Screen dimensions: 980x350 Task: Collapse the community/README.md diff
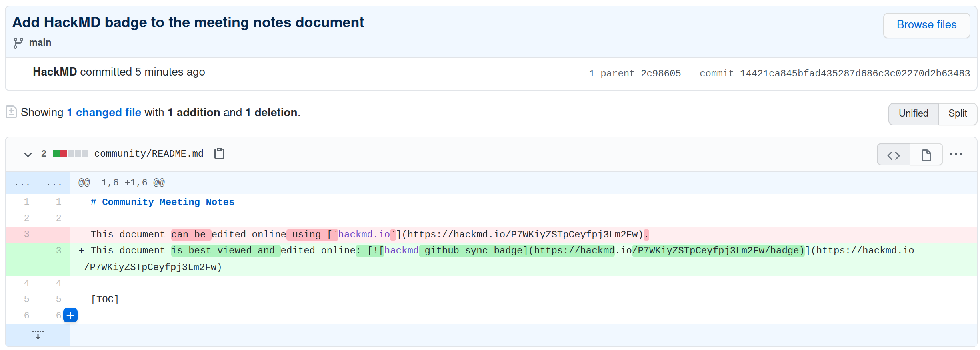[28, 155]
